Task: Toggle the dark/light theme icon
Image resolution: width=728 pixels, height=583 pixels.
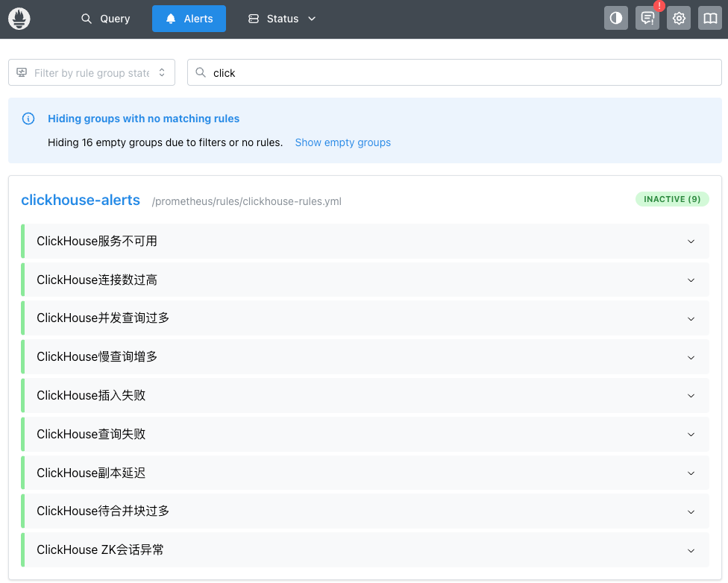Action: coord(615,19)
